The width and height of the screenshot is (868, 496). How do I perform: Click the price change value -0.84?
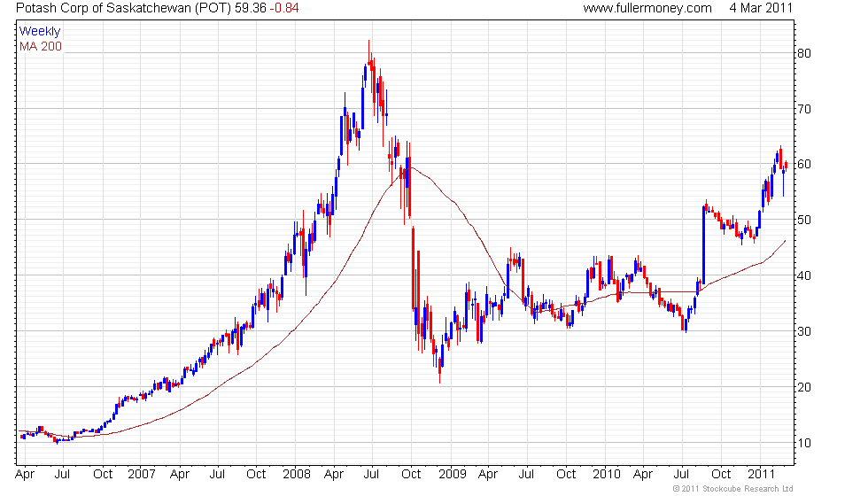(x=284, y=8)
